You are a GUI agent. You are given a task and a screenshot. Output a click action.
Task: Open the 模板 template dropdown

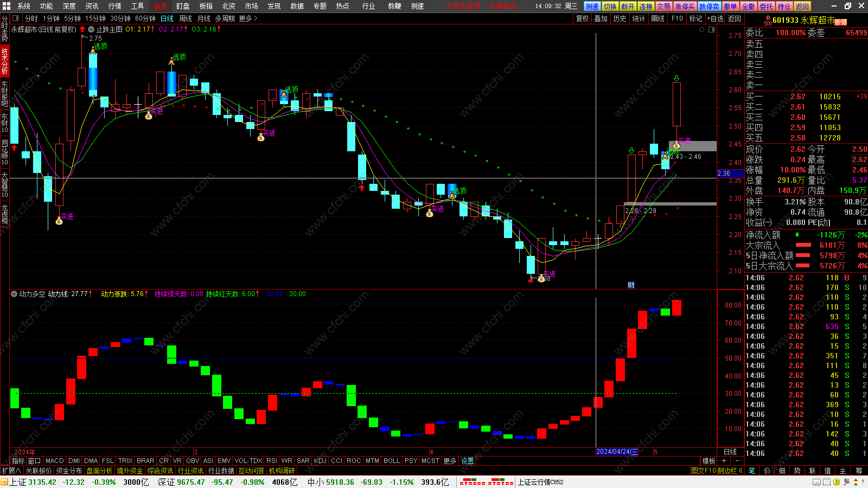[x=709, y=461]
